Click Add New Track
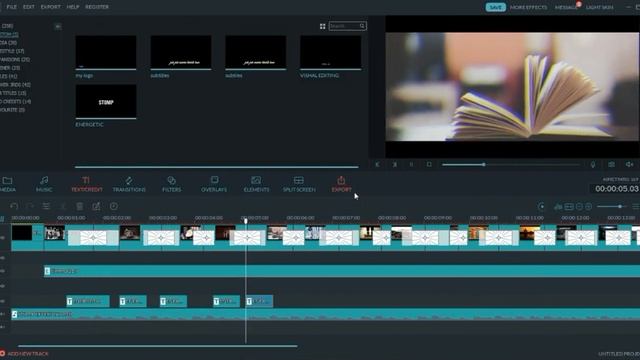Image resolution: width=640 pixels, height=360 pixels. tap(24, 353)
